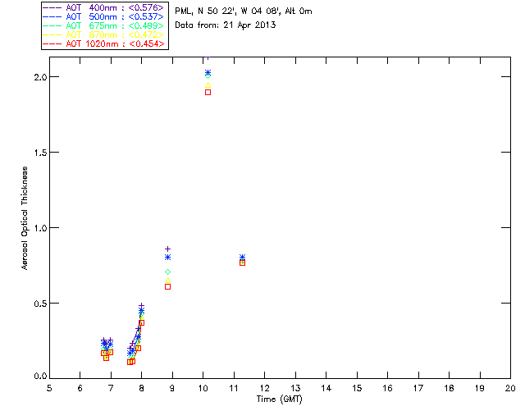Click the 'Aerosol Optical Thickness' axis label
Screen dimensions: 525x420
click(x=25, y=218)
